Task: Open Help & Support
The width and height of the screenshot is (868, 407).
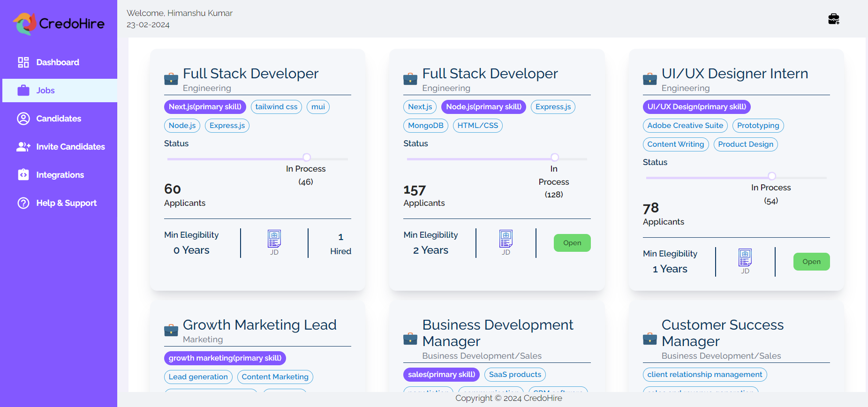Action: click(66, 203)
